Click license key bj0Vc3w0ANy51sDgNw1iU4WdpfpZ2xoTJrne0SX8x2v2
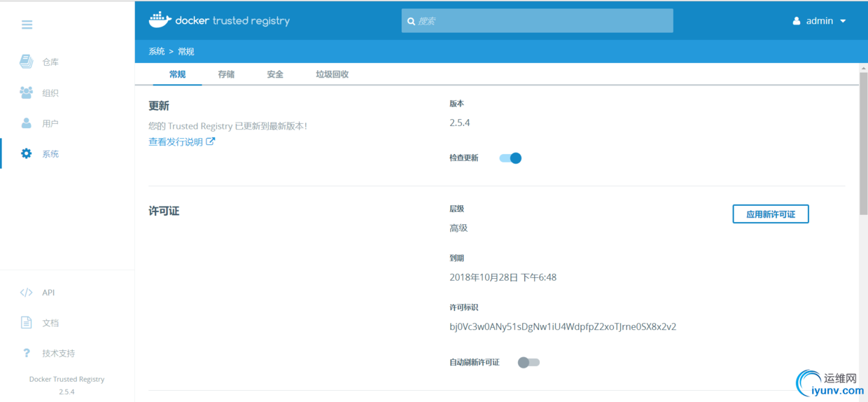This screenshot has height=402, width=868. tap(563, 326)
